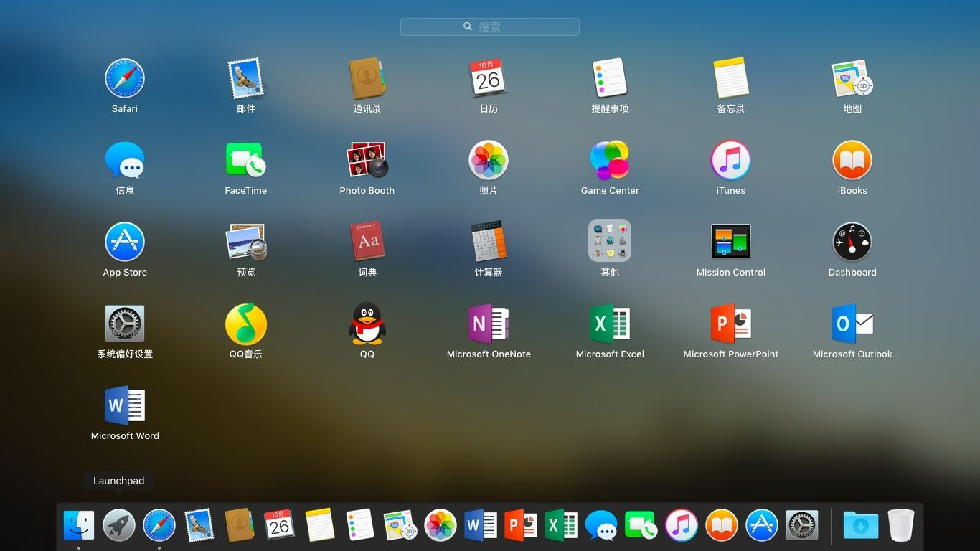The image size is (980, 551).
Task: Launch the 照片 photos app in Launchpad
Action: [489, 160]
